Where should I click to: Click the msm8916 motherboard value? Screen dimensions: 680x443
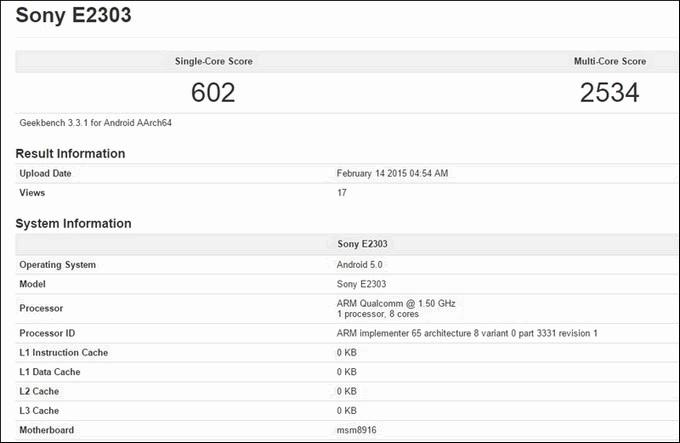356,430
